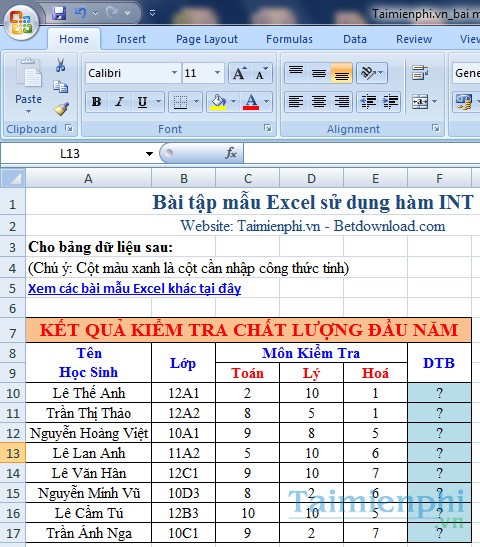Screen dimensions: 480x547
Task: Increase font size with Grow Font
Action: click(239, 73)
